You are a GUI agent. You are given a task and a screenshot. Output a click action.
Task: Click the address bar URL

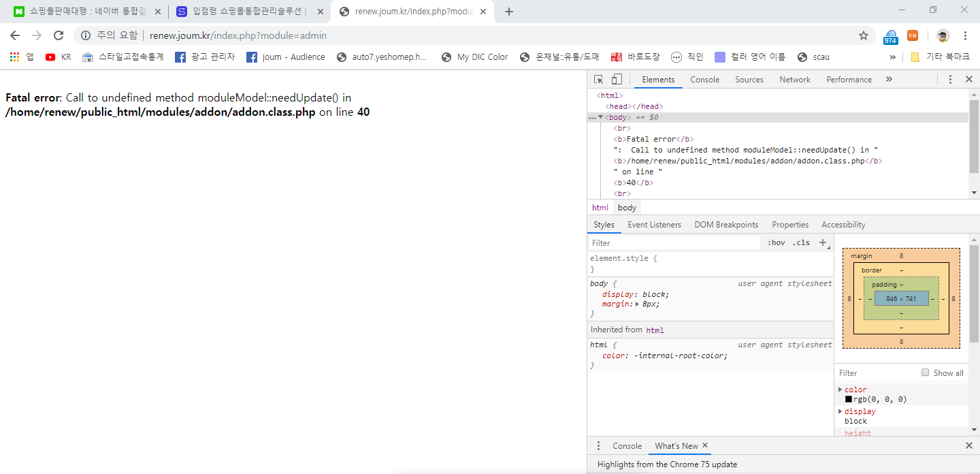pyautogui.click(x=238, y=35)
